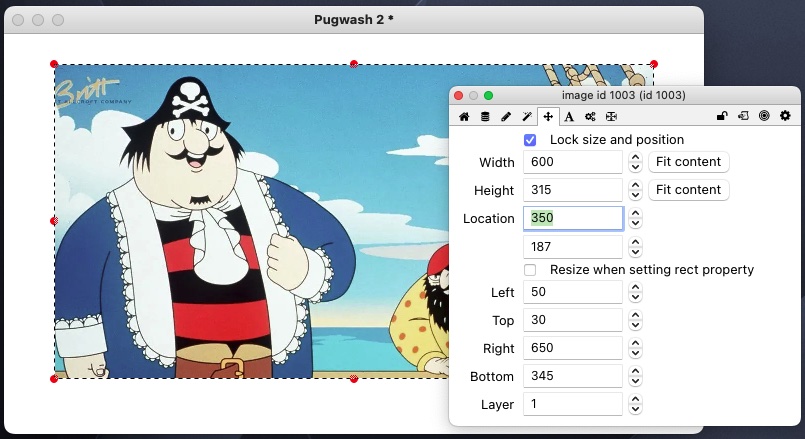This screenshot has width=805, height=439.
Task: Open the magic wand Effects tab
Action: pyautogui.click(x=527, y=117)
